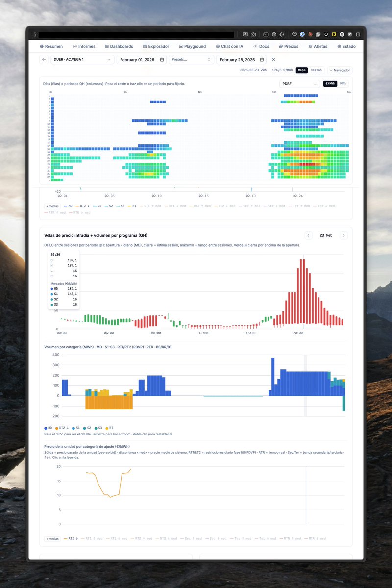The width and height of the screenshot is (392, 588).
Task: Toggle RTR ↑ med in the upper chart legend
Action: (55, 213)
